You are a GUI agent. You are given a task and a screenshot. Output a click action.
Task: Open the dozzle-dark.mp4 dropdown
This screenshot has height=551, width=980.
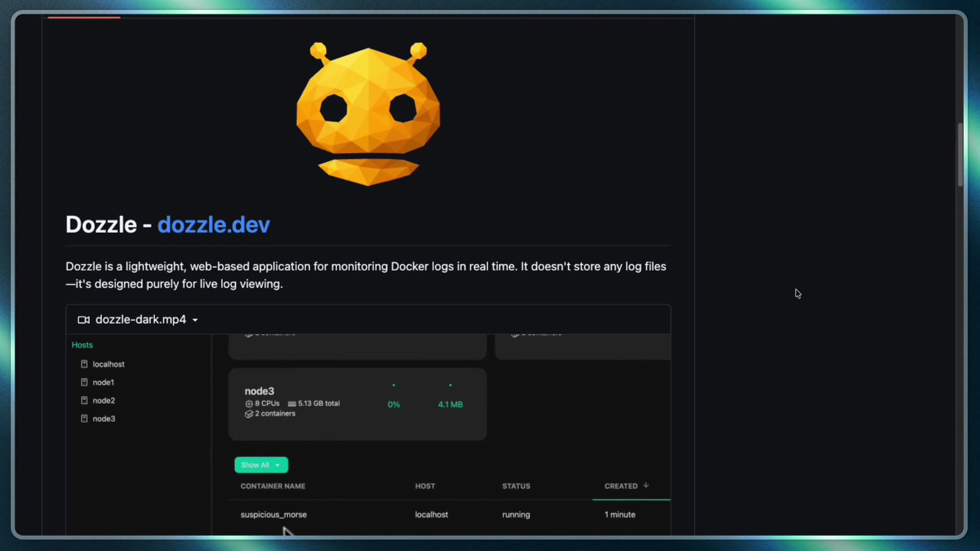click(x=195, y=319)
